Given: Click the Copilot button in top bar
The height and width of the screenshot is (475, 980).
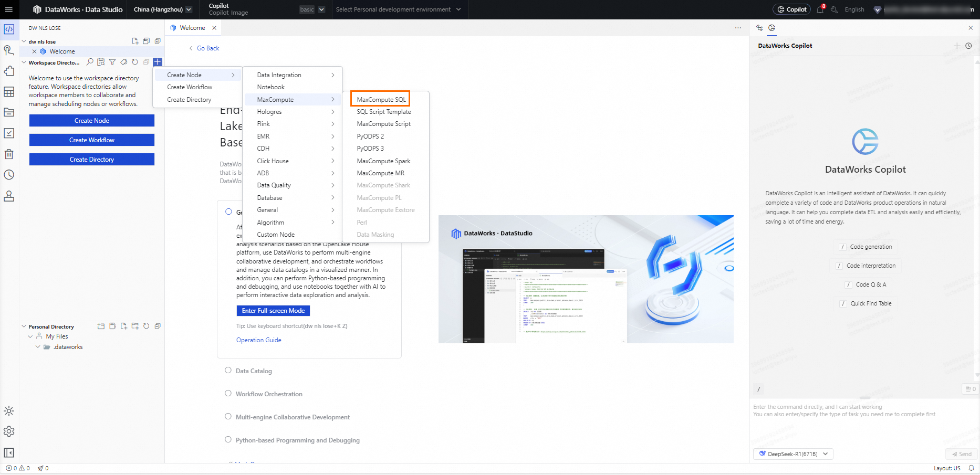Looking at the screenshot, I should point(791,9).
